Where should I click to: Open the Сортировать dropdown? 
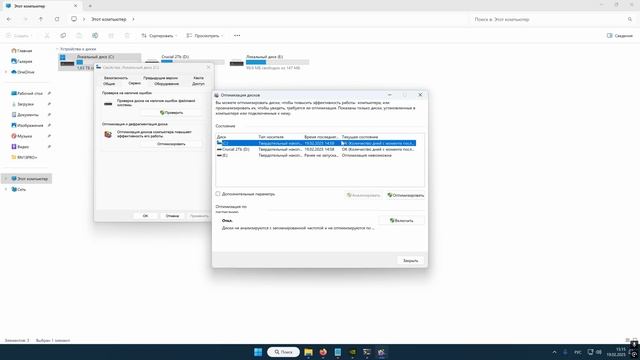[x=159, y=36]
